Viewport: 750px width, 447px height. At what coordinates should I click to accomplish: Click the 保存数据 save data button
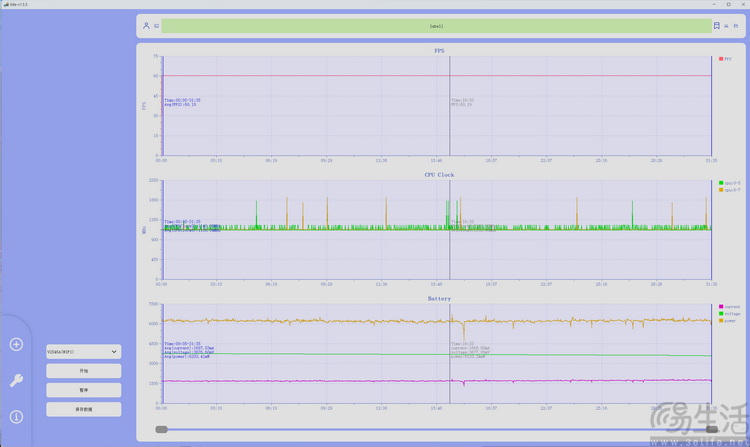(84, 409)
